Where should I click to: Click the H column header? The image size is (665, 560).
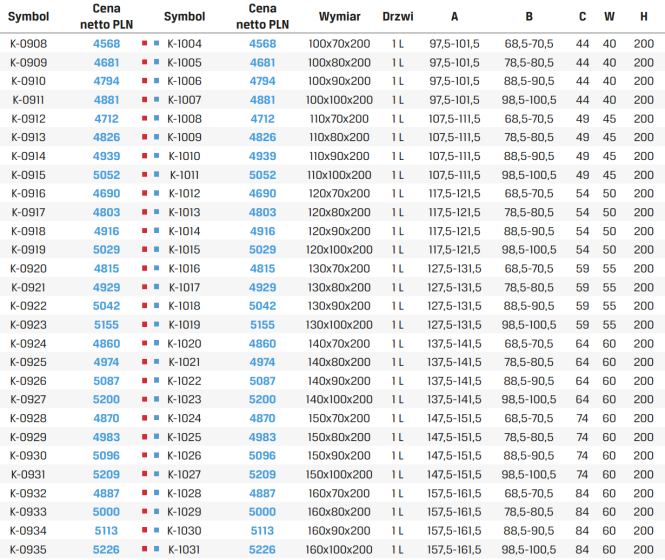tap(644, 17)
